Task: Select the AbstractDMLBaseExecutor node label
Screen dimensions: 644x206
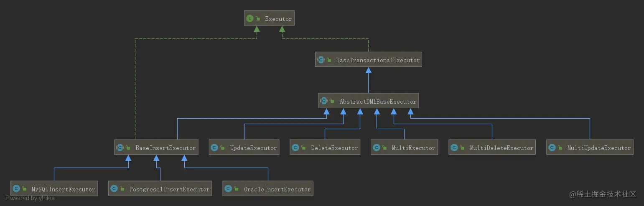Action: coord(378,102)
